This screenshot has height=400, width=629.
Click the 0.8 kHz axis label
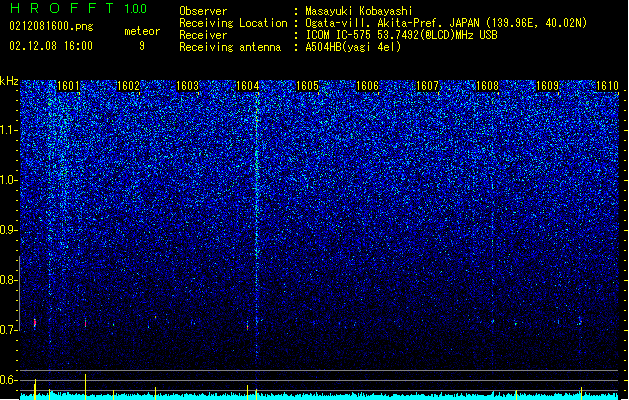(8, 280)
